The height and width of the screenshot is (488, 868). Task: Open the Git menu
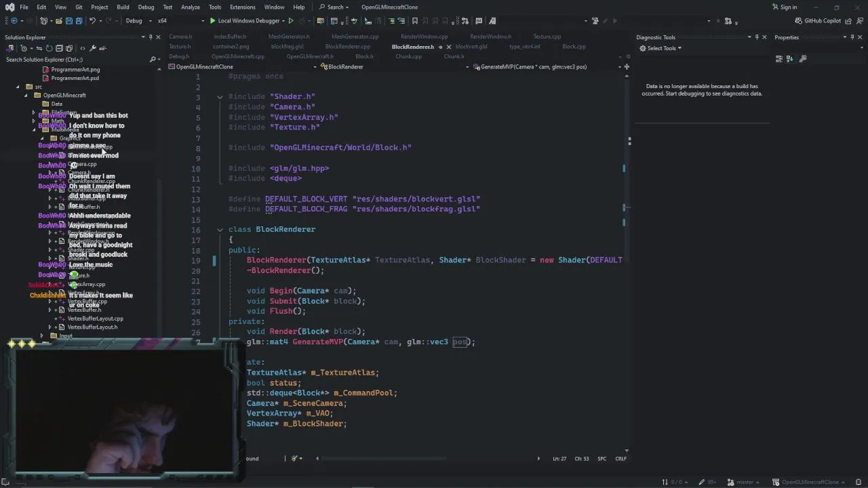(x=79, y=7)
